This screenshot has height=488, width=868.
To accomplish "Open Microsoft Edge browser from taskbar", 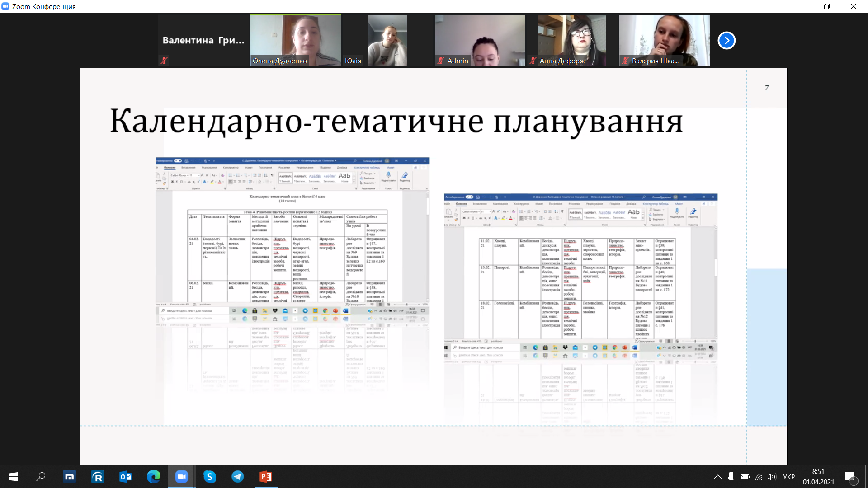I will click(154, 477).
